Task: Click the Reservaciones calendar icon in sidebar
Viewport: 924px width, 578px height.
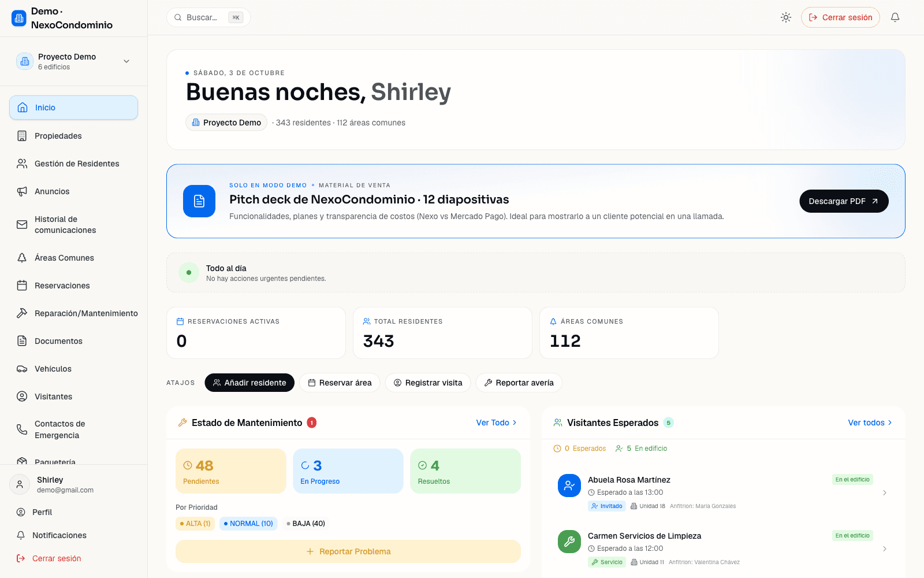Action: [x=22, y=286]
